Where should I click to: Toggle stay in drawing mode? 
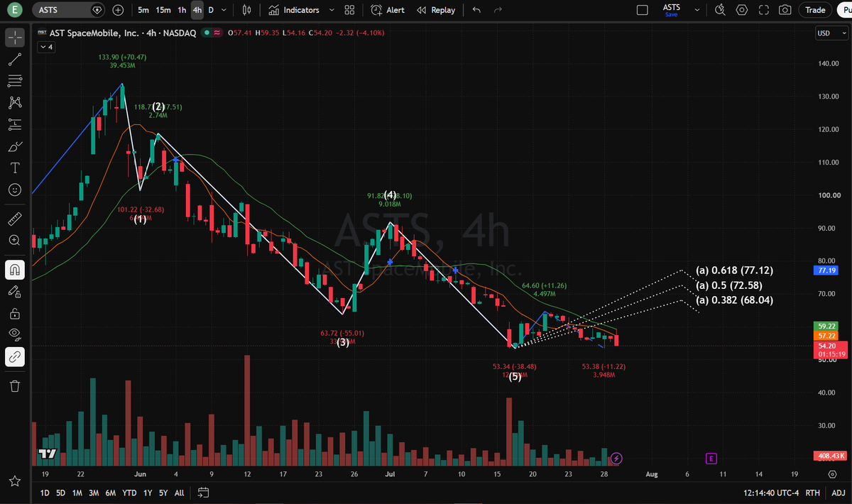[x=15, y=291]
